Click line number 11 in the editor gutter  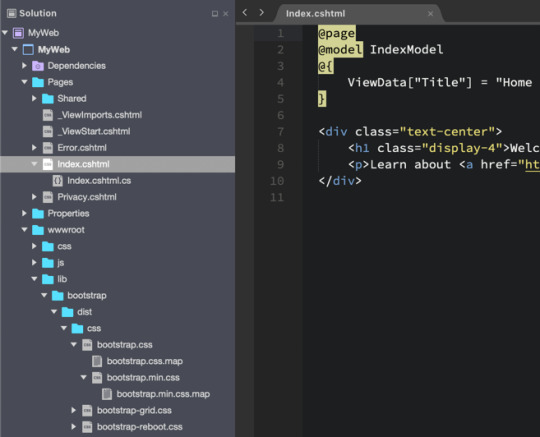tap(277, 198)
